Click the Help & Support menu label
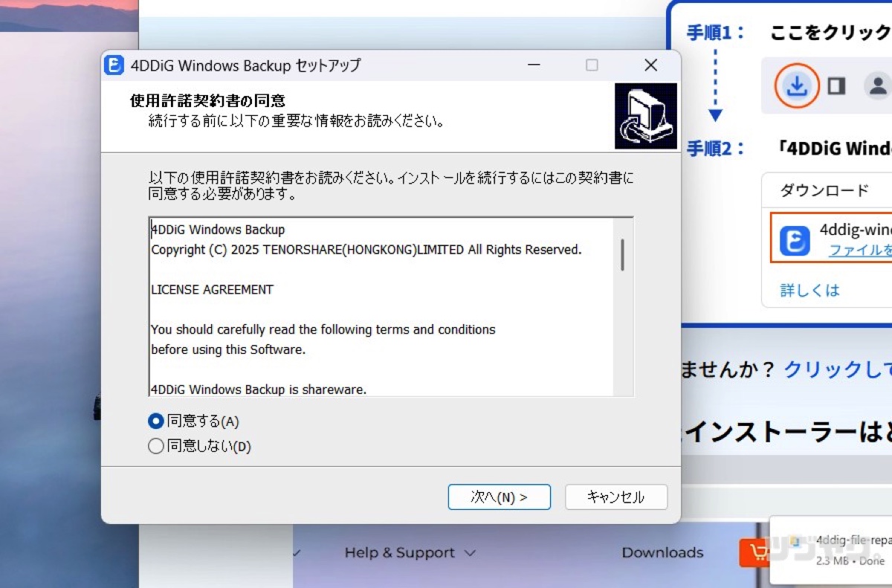 (400, 553)
